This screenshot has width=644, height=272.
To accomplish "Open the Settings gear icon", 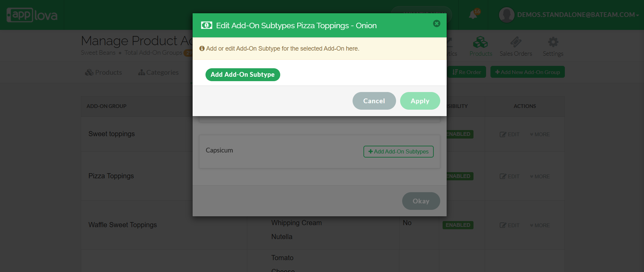I will coord(553,42).
